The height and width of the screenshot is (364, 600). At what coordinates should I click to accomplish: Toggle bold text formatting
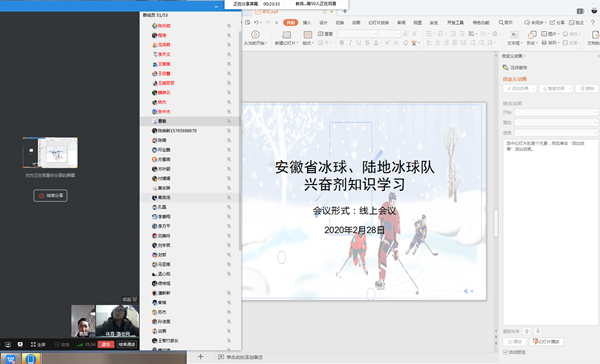pyautogui.click(x=342, y=43)
